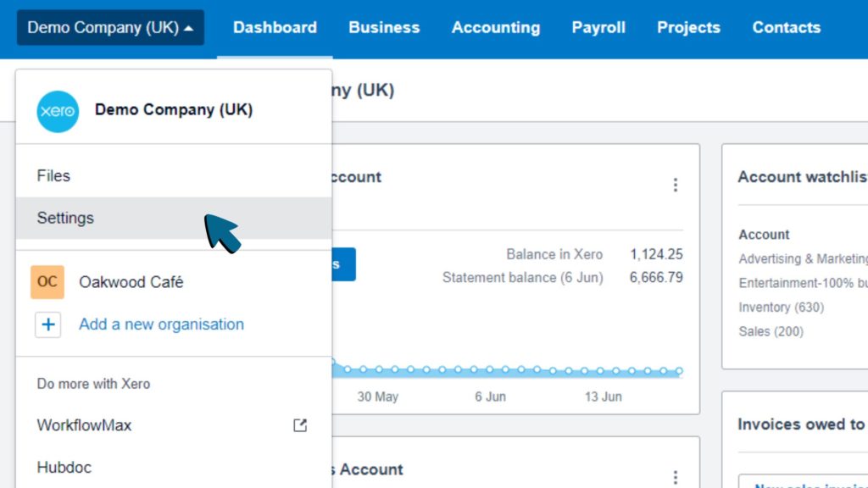Open the three-dot menu on the lower Account card
868x488 pixels.
point(676,477)
